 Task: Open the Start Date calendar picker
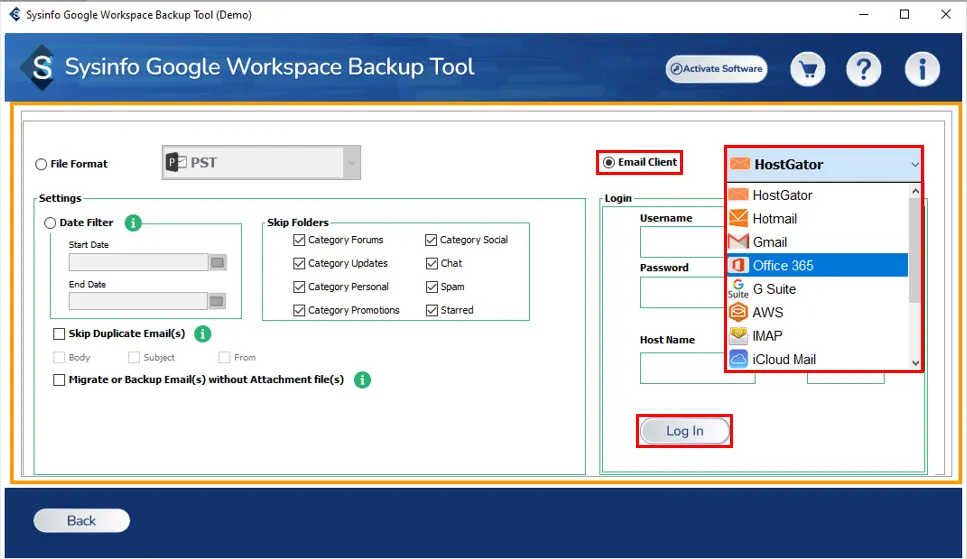pos(217,263)
